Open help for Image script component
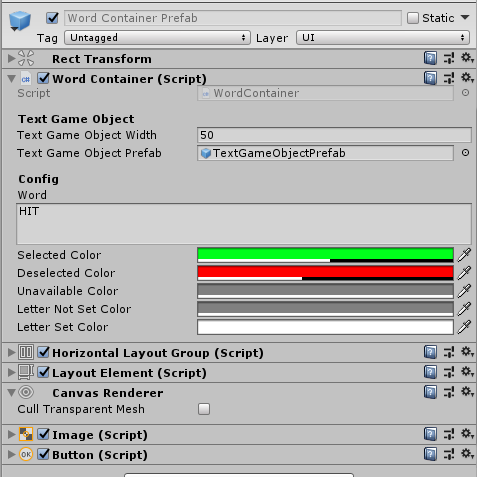 click(430, 434)
